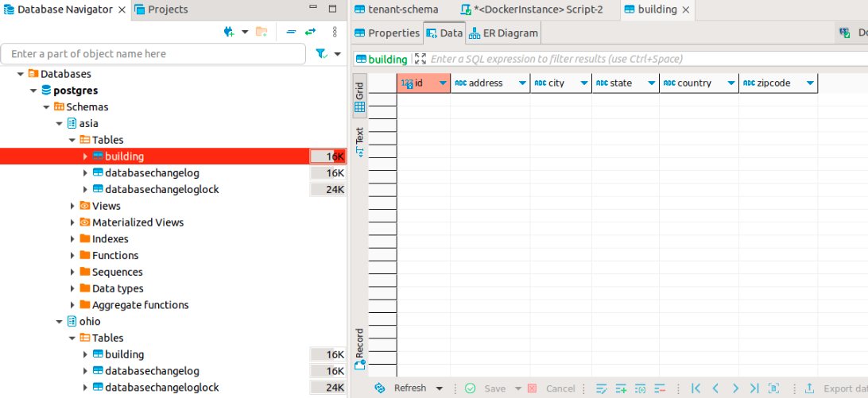
Task: Click the expand filter panel icon
Action: (x=420, y=59)
